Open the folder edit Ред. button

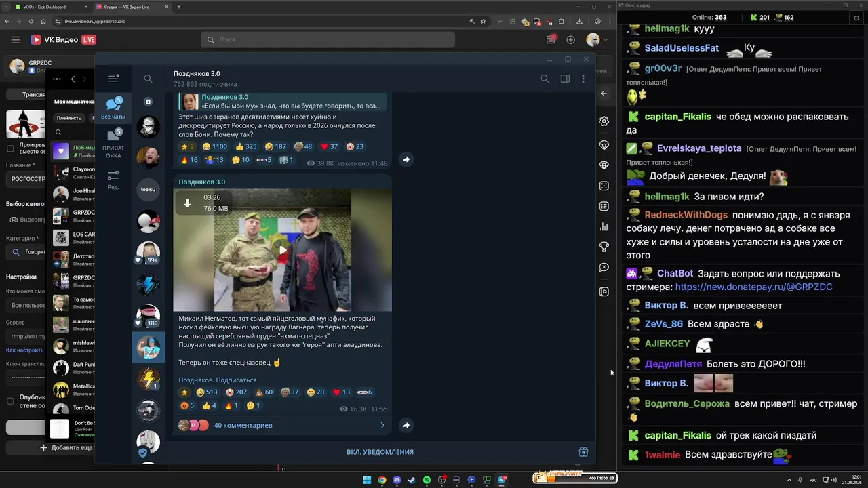(113, 180)
